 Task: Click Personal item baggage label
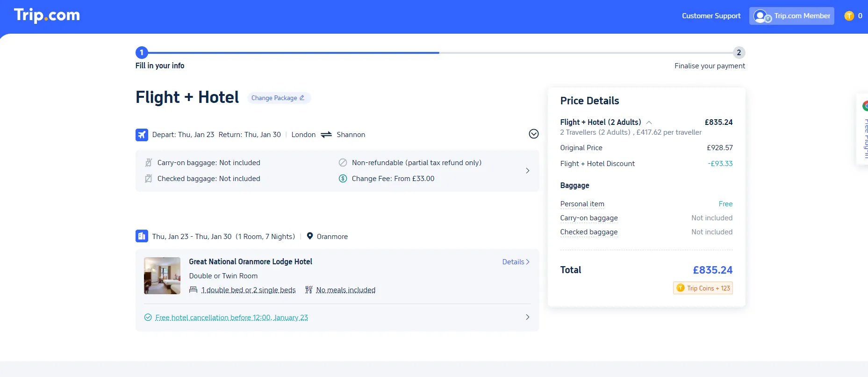click(582, 204)
